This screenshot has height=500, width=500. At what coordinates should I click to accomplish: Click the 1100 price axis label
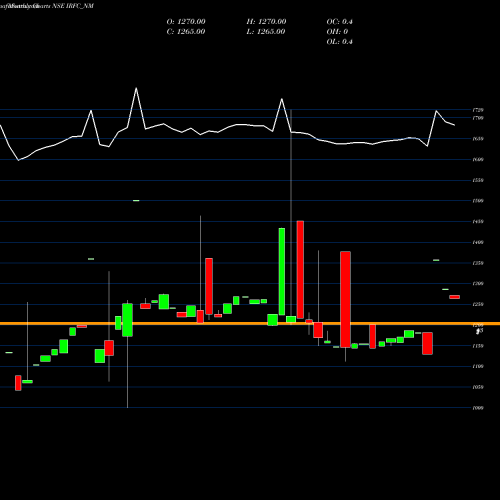478,367
